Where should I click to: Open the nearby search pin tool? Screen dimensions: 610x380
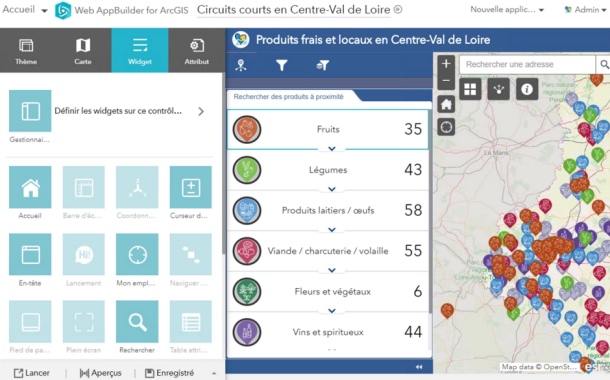(241, 65)
